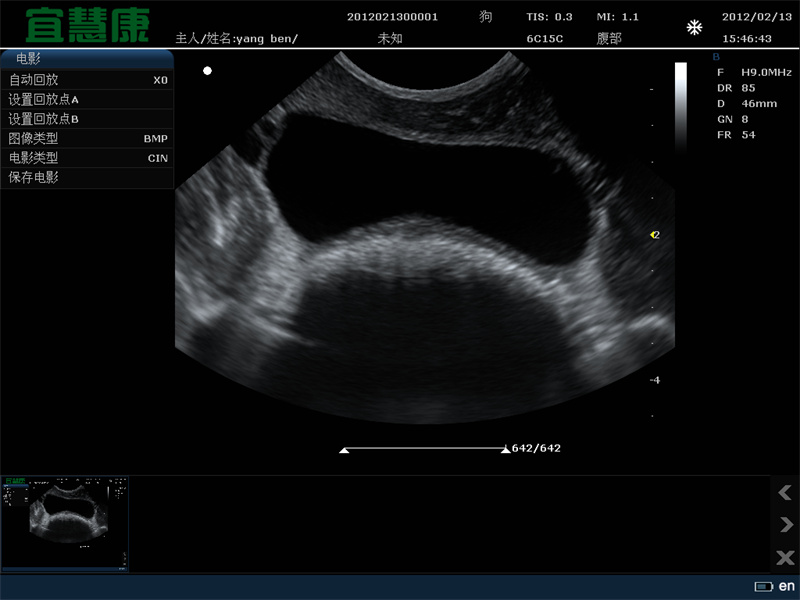Switch the en input language indicator
The height and width of the screenshot is (600, 800).
(786, 586)
